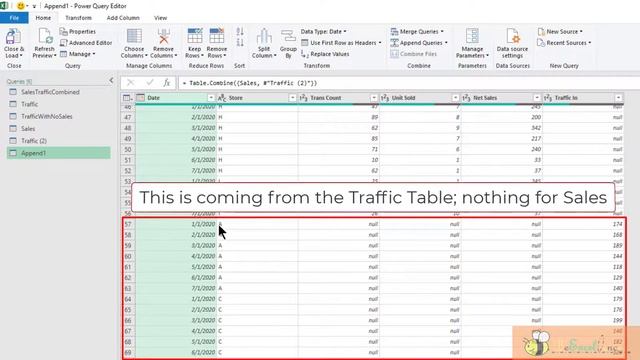Select the Traffic In cell showing 189
Screen dimensions: 640x360
point(583,246)
